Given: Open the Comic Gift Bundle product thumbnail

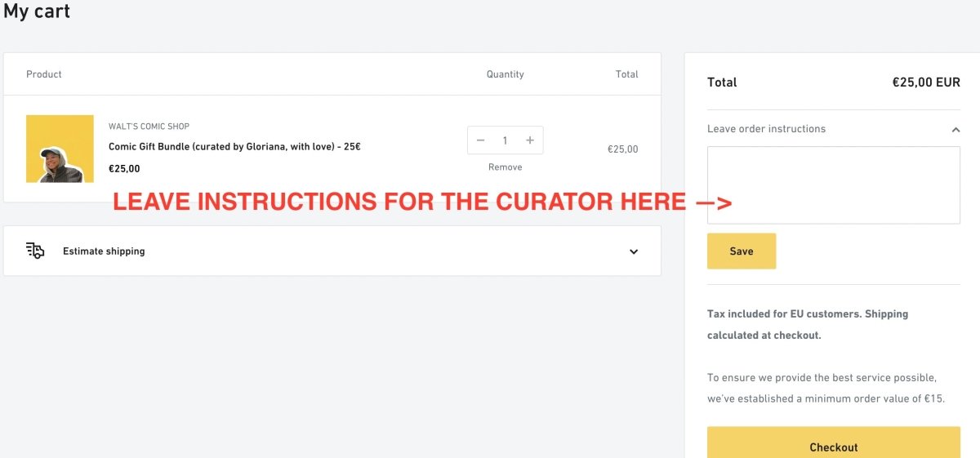Looking at the screenshot, I should [x=60, y=149].
